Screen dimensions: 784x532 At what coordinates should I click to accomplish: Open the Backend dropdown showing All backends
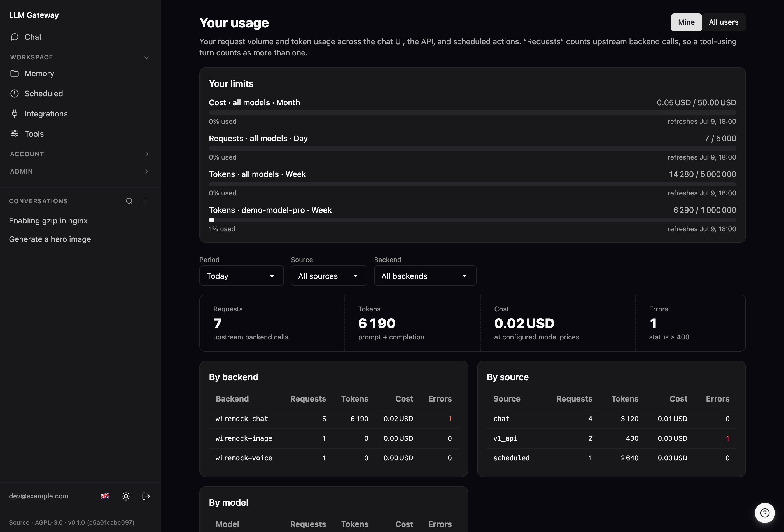click(425, 276)
